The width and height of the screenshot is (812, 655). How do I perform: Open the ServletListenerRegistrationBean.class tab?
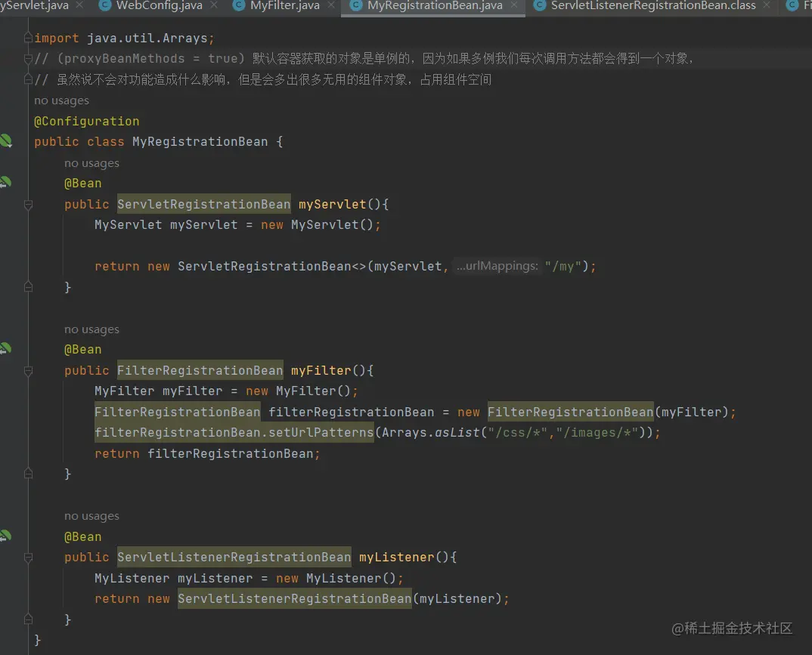[x=653, y=6]
